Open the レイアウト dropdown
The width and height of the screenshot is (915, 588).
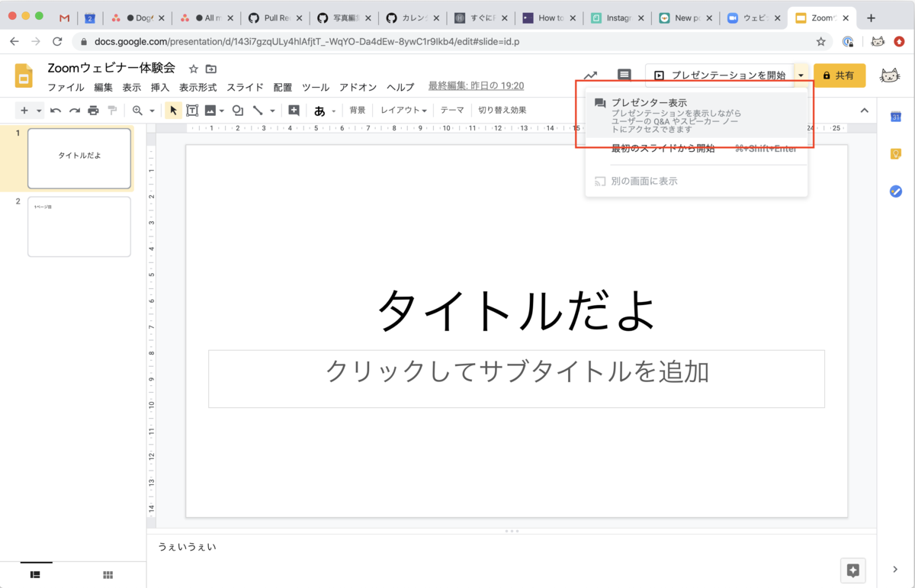(x=403, y=111)
